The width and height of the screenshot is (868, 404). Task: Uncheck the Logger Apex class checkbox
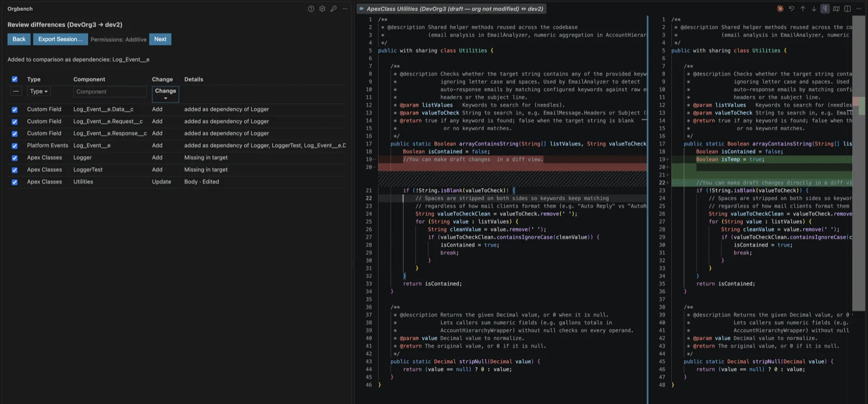click(15, 158)
